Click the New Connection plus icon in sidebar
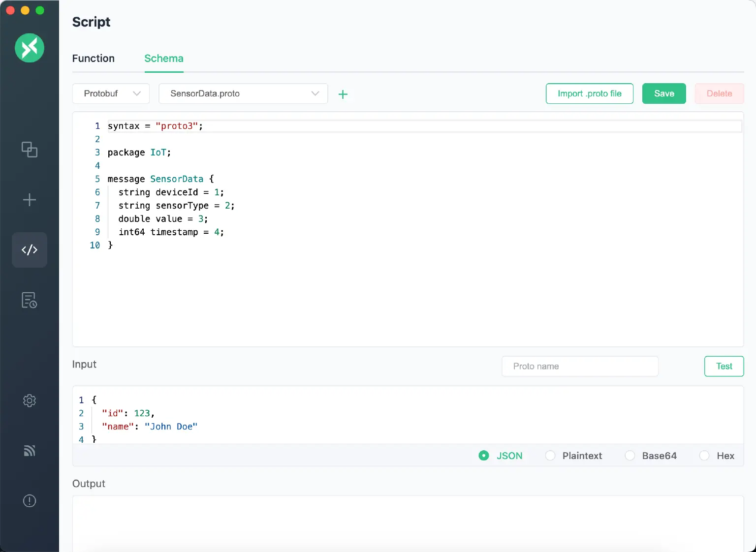This screenshot has width=756, height=552. coord(30,200)
